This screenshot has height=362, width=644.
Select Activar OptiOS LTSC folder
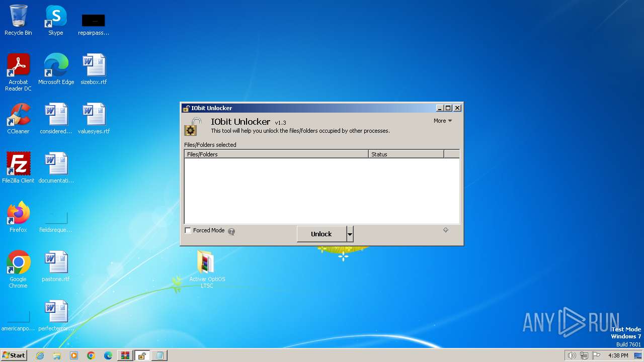tap(207, 269)
